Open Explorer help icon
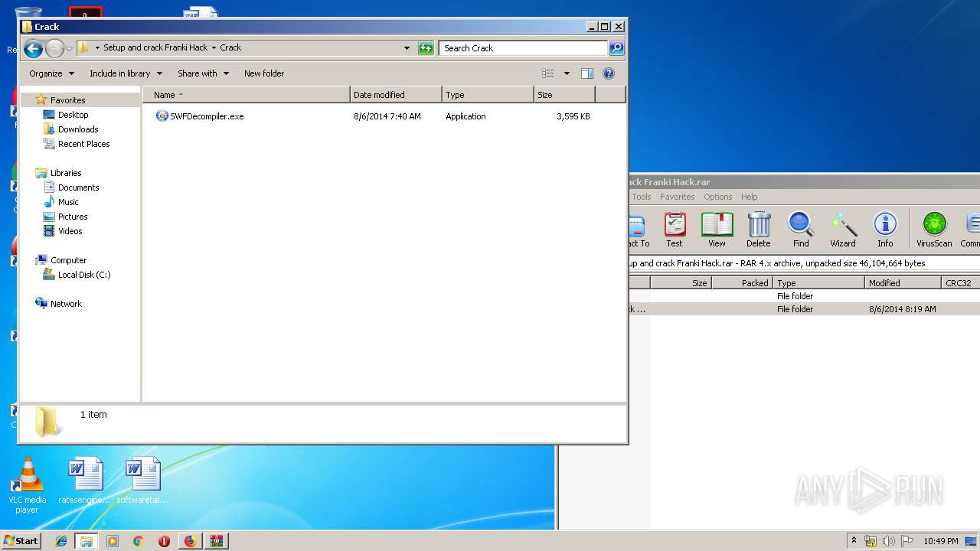The width and height of the screenshot is (980, 551). click(609, 73)
